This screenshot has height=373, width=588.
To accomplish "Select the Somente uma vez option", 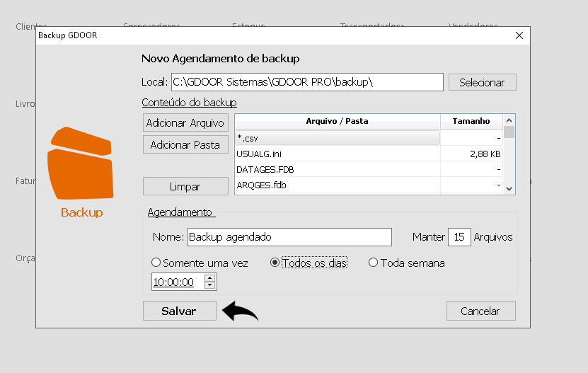I will (x=200, y=263).
